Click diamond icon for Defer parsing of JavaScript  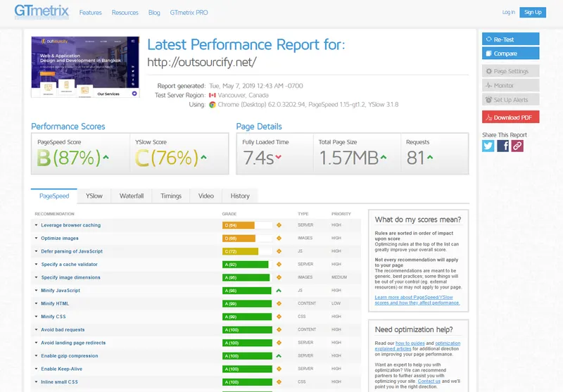[279, 251]
